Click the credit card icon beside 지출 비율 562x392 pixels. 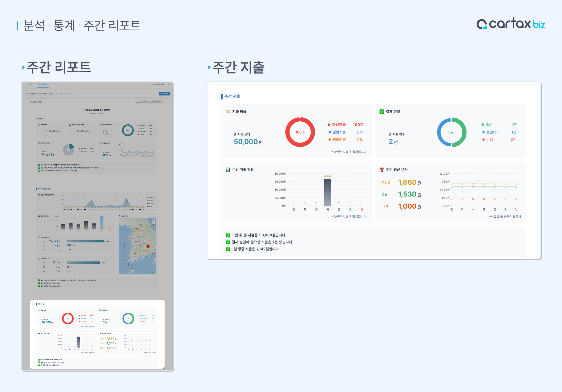click(228, 112)
